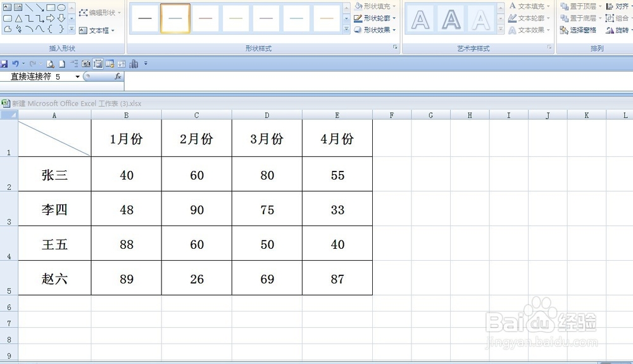Choose the rounded rectangle shape

pyautogui.click(x=8, y=18)
